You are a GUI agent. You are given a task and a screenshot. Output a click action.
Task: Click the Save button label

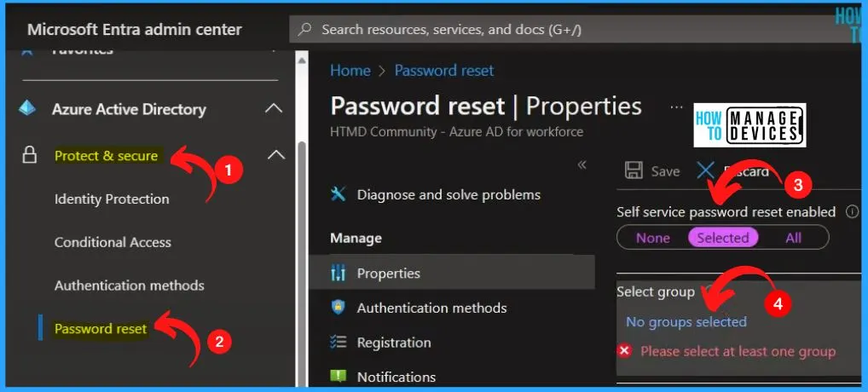click(x=665, y=171)
